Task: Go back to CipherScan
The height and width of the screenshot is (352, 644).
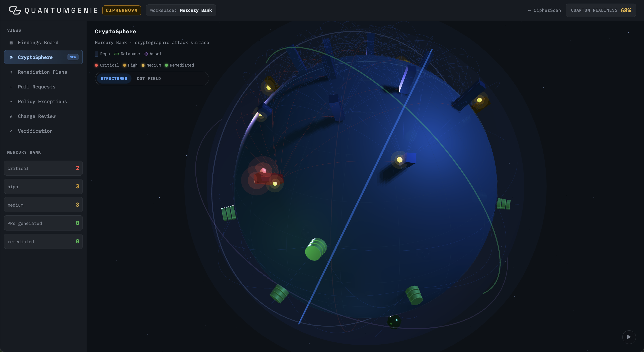Action: (544, 10)
